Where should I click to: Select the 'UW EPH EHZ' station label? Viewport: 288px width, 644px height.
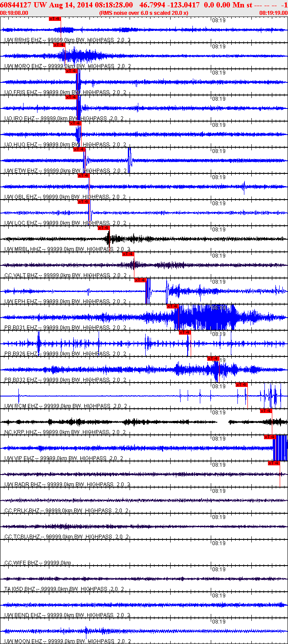pos(21,302)
